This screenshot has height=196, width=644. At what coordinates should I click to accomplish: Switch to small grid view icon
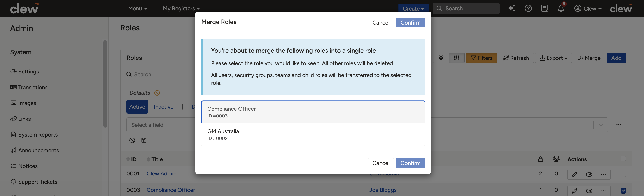(457, 58)
